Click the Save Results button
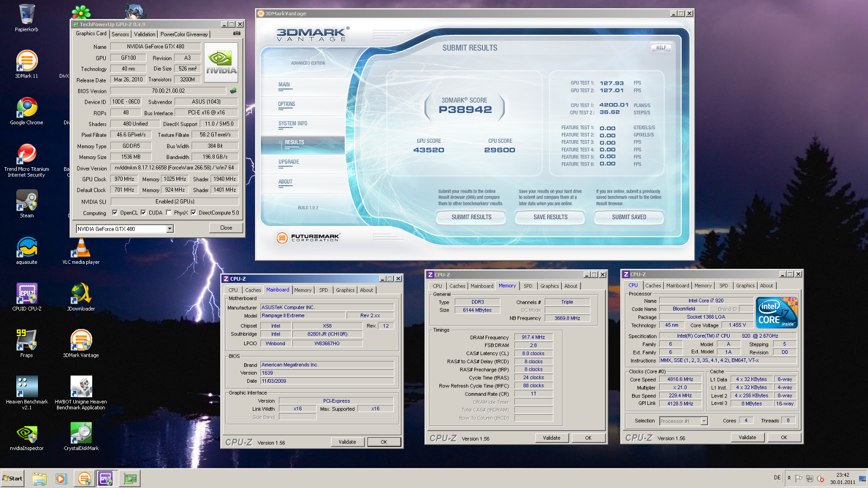The height and width of the screenshot is (488, 868). pyautogui.click(x=550, y=217)
